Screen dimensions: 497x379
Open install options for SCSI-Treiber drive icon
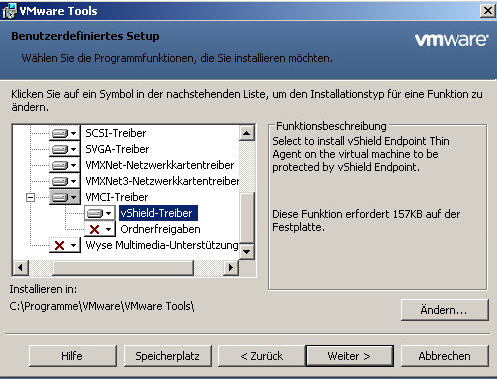pyautogui.click(x=65, y=133)
